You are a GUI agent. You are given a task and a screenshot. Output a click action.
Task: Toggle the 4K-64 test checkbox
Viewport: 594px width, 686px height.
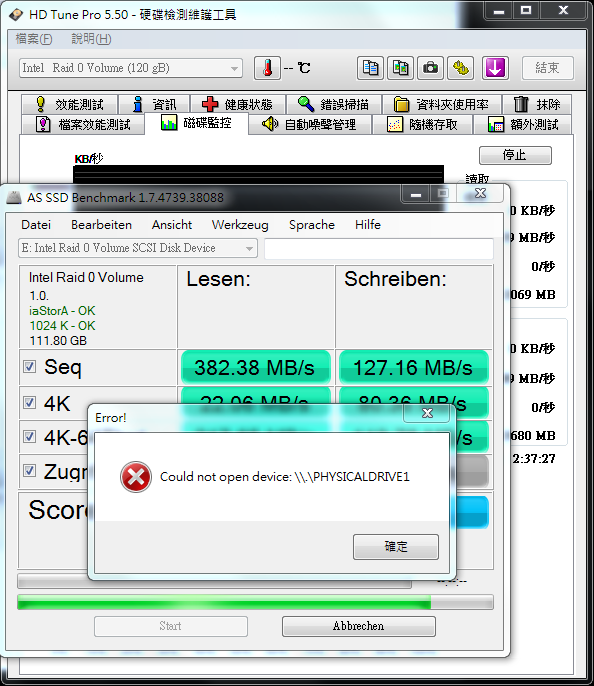pos(30,437)
